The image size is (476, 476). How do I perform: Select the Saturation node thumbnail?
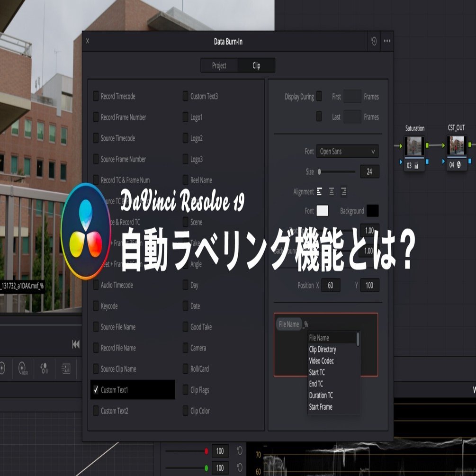414,144
